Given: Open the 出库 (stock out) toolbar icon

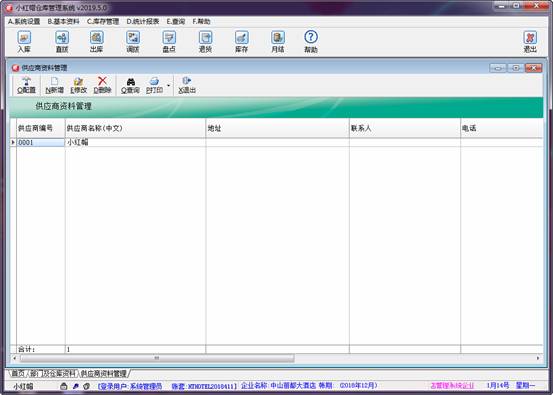Looking at the screenshot, I should [96, 42].
